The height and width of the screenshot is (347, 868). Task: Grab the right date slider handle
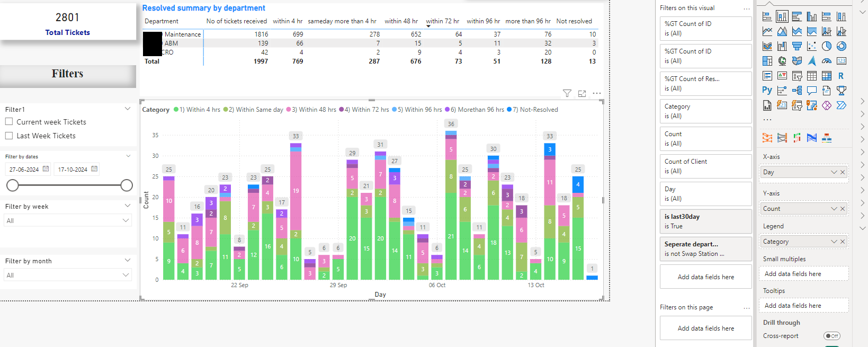tap(127, 185)
